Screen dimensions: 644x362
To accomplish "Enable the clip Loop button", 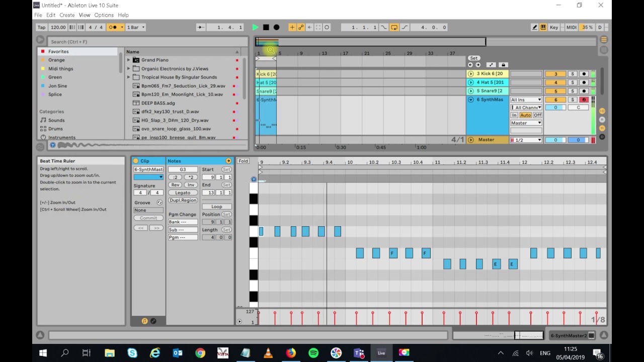I will [217, 207].
